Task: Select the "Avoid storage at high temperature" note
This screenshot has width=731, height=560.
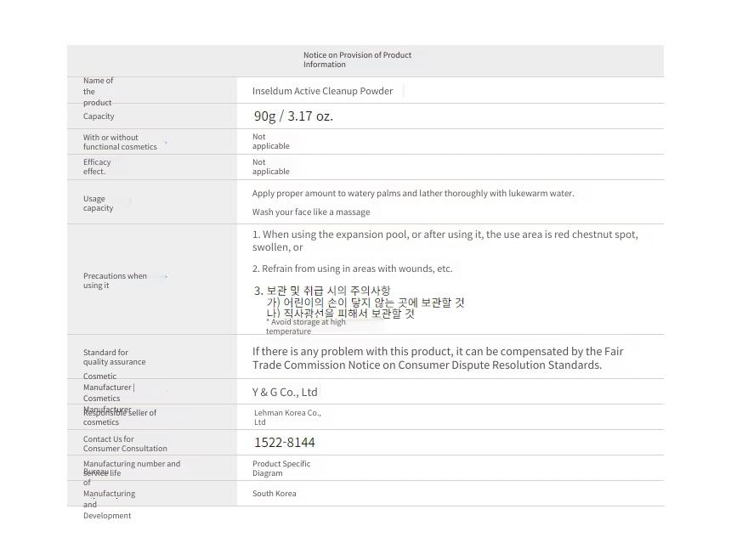Action: tap(306, 326)
